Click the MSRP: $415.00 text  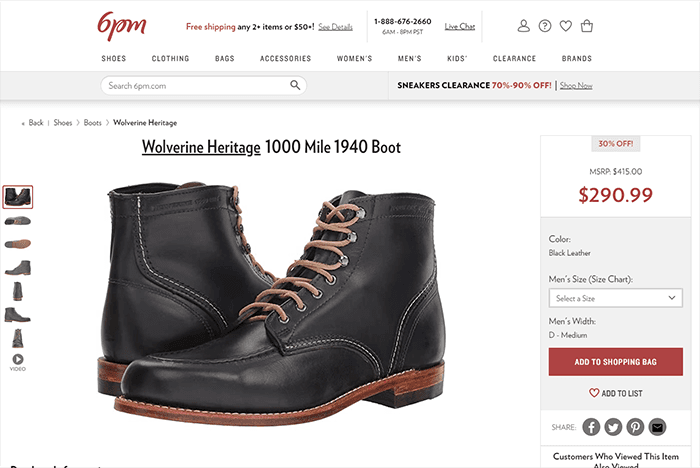point(616,171)
